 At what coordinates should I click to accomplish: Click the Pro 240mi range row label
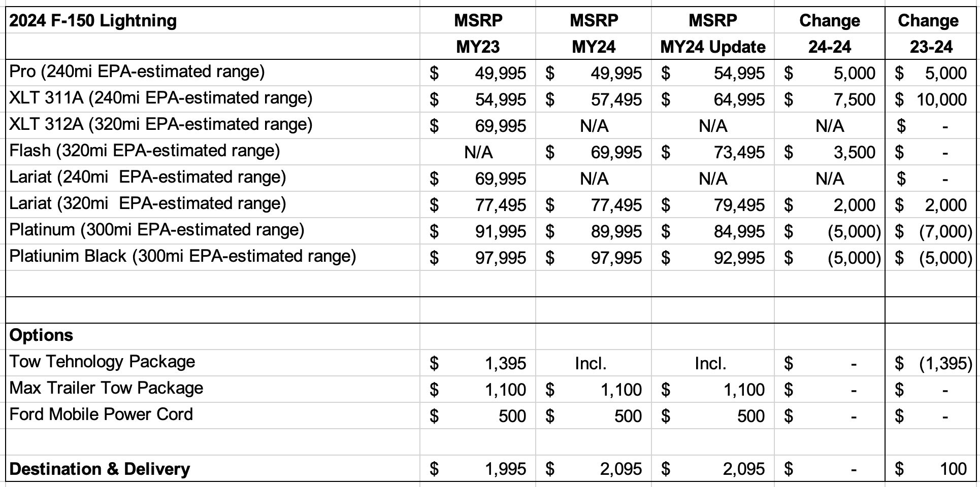[137, 72]
